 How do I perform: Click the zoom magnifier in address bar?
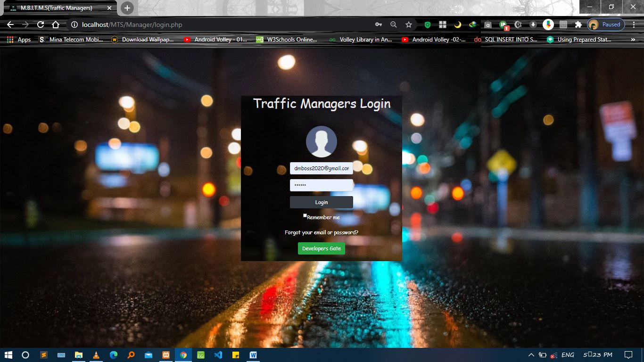coord(393,25)
